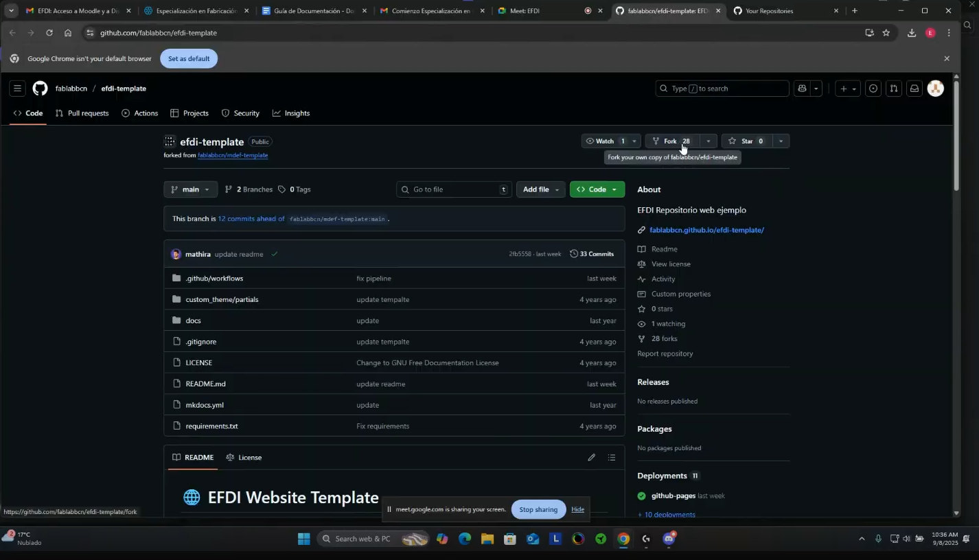Screen dimensions: 979x560
Task: Click the Go to file search field
Action: click(x=454, y=189)
